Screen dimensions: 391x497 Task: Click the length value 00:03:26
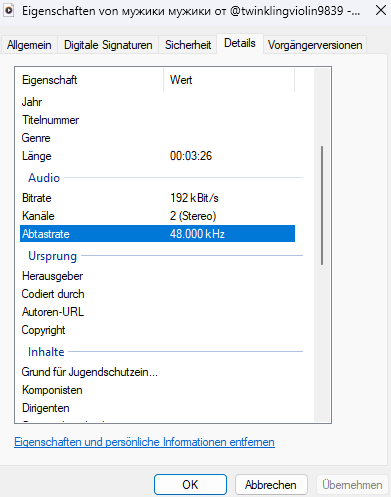pos(191,156)
